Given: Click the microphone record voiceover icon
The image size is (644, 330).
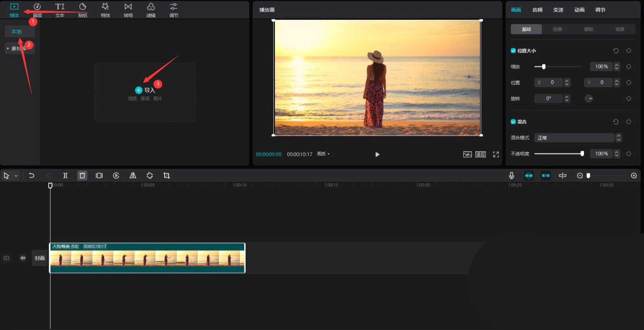Looking at the screenshot, I should point(511,176).
